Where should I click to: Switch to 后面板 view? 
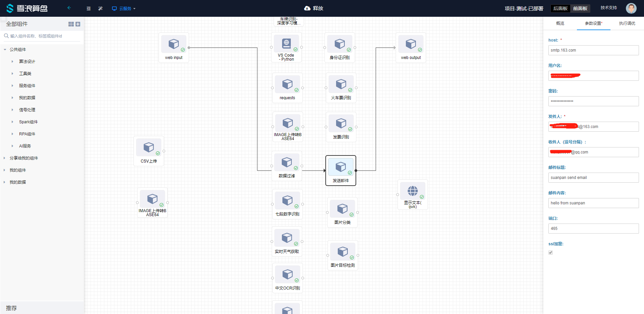click(560, 8)
